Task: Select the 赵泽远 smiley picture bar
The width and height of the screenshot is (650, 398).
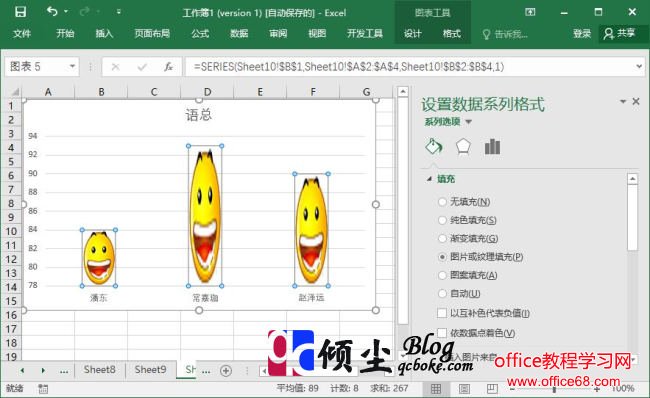Action: pyautogui.click(x=311, y=230)
